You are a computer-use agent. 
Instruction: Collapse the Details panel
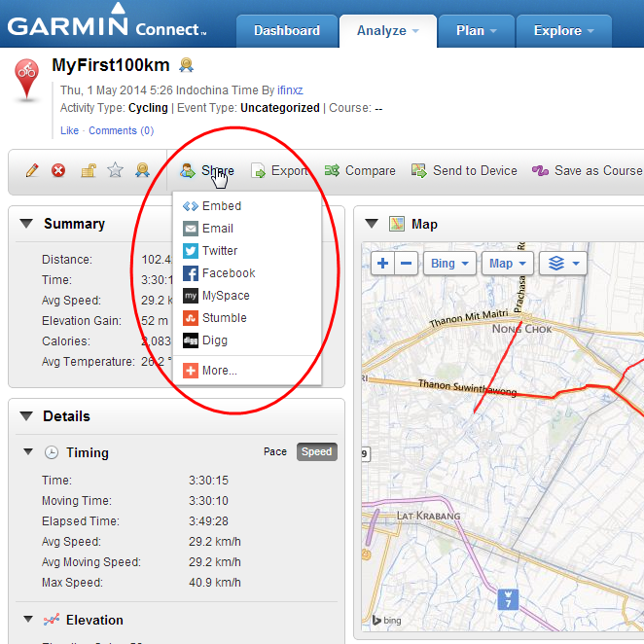coord(26,416)
